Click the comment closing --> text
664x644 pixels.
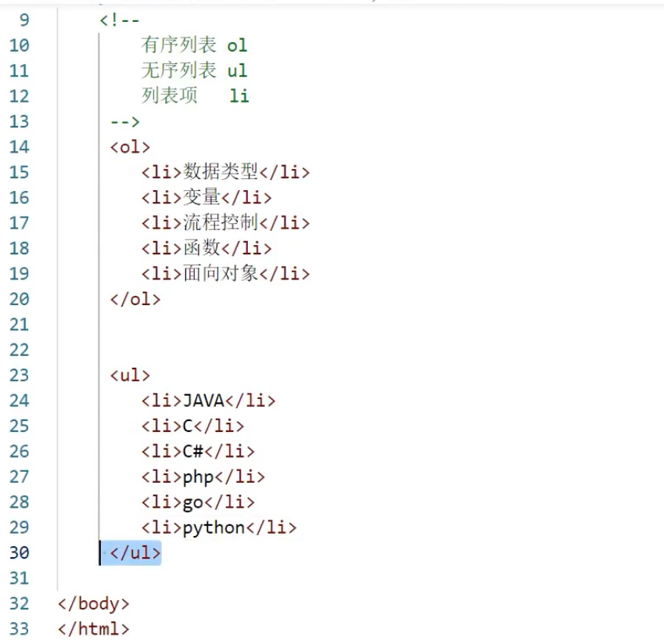tap(125, 122)
